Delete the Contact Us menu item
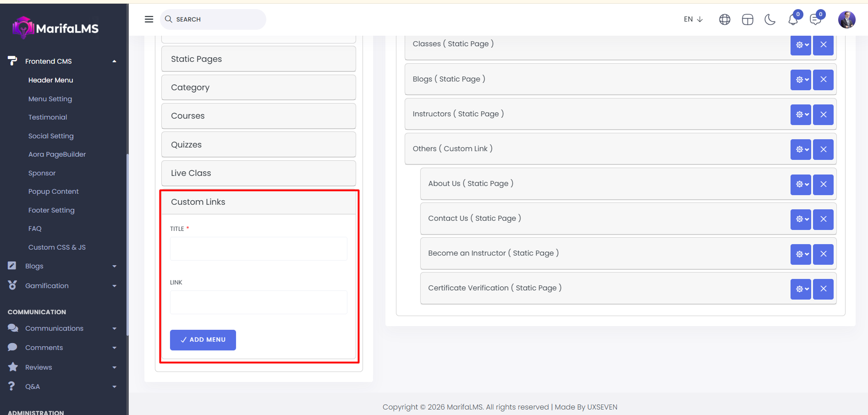This screenshot has height=415, width=868. 823,219
